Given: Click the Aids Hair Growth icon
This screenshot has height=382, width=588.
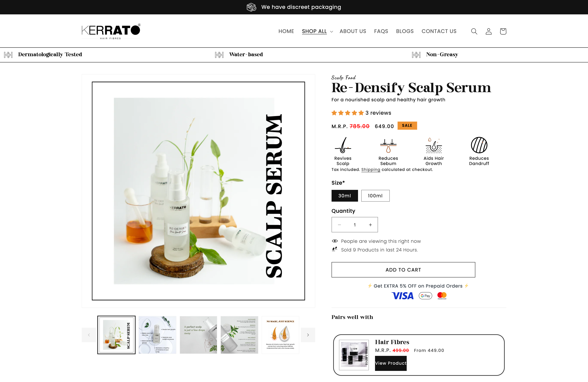Looking at the screenshot, I should (x=434, y=145).
